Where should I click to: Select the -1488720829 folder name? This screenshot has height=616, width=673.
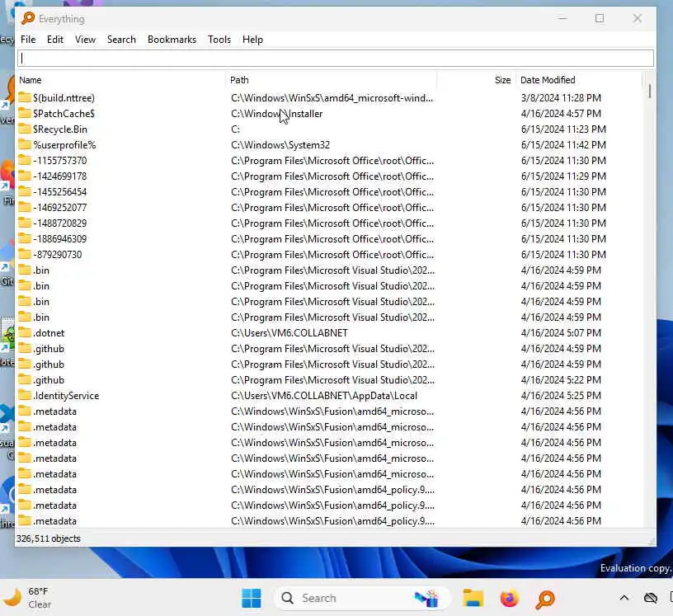pyautogui.click(x=59, y=223)
